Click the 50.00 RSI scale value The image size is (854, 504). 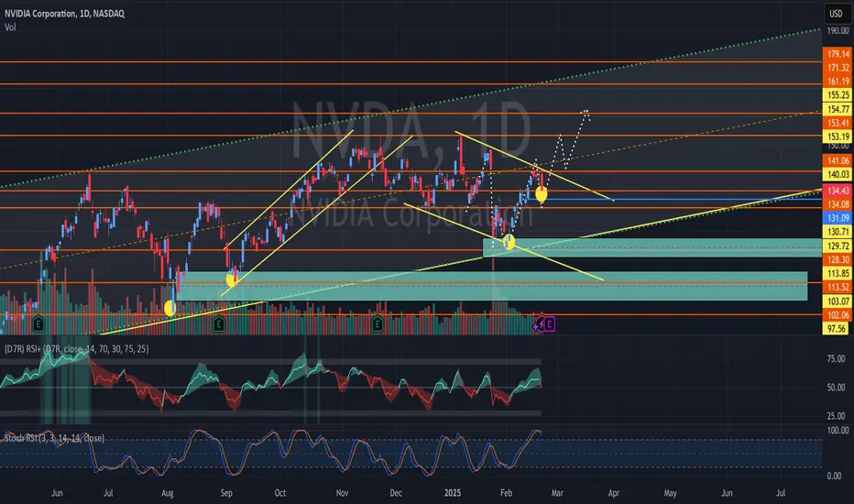836,388
